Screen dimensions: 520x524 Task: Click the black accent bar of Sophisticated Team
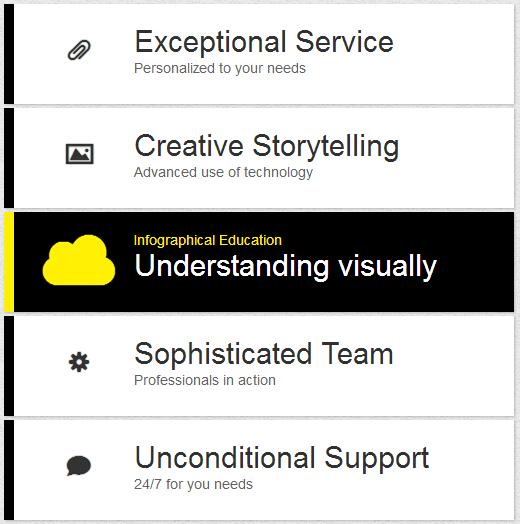[9, 366]
